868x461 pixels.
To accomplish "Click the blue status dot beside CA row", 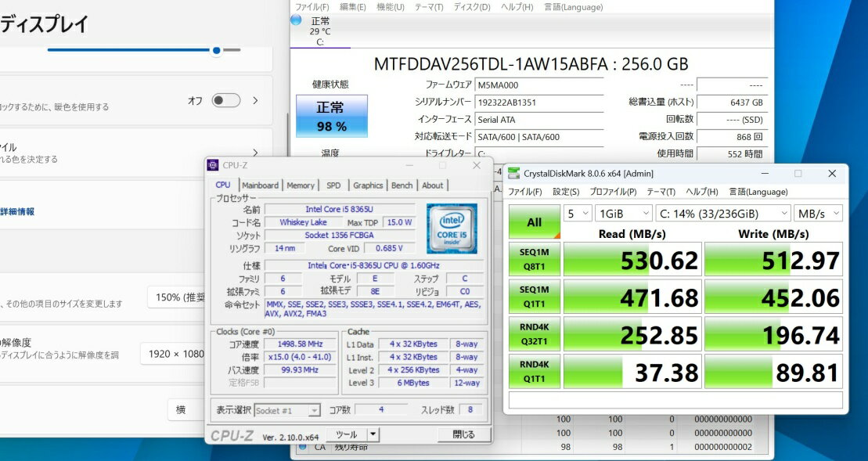I will (301, 447).
